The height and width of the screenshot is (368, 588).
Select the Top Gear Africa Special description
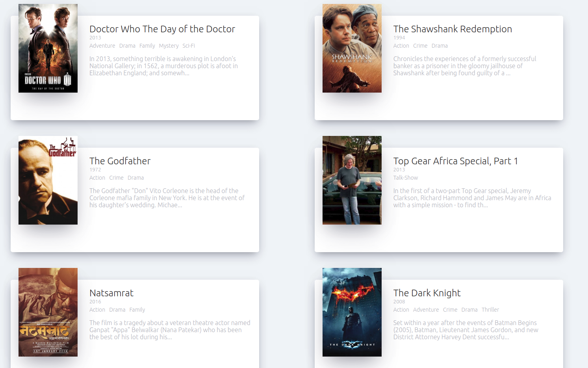click(472, 198)
